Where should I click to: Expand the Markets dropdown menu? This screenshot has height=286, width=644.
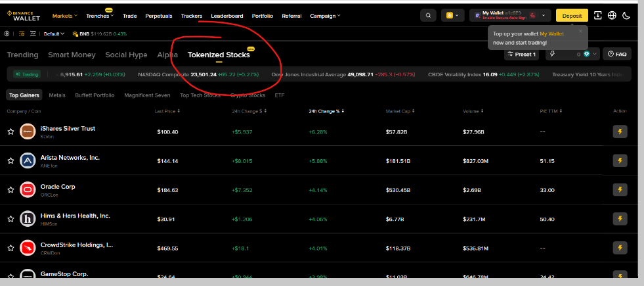(x=65, y=16)
